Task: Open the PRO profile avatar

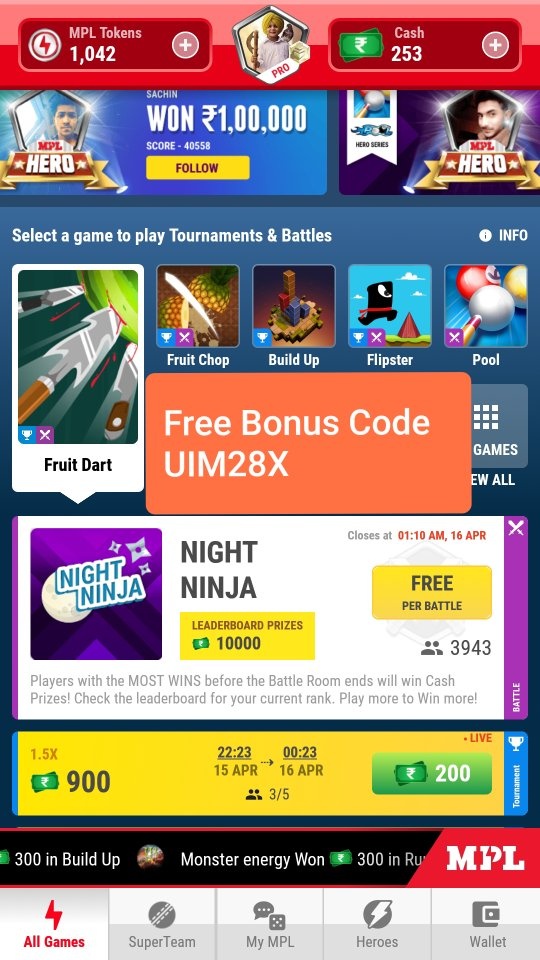Action: point(271,45)
